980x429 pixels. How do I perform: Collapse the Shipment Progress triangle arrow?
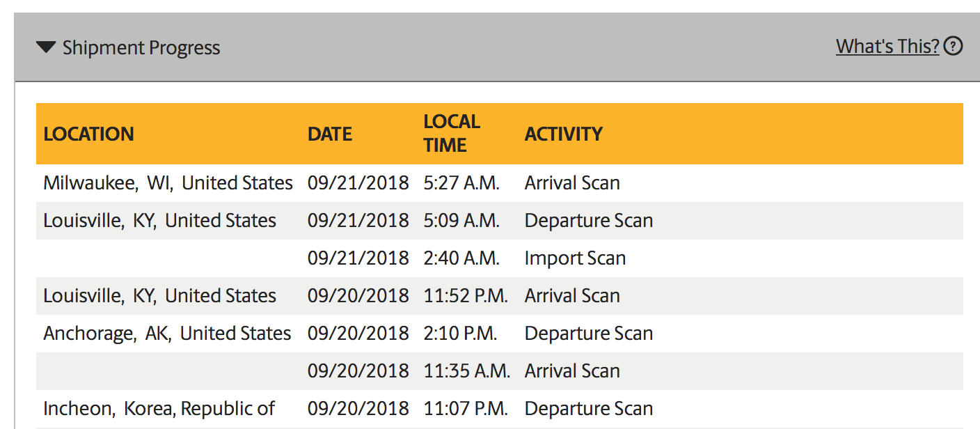click(x=46, y=47)
